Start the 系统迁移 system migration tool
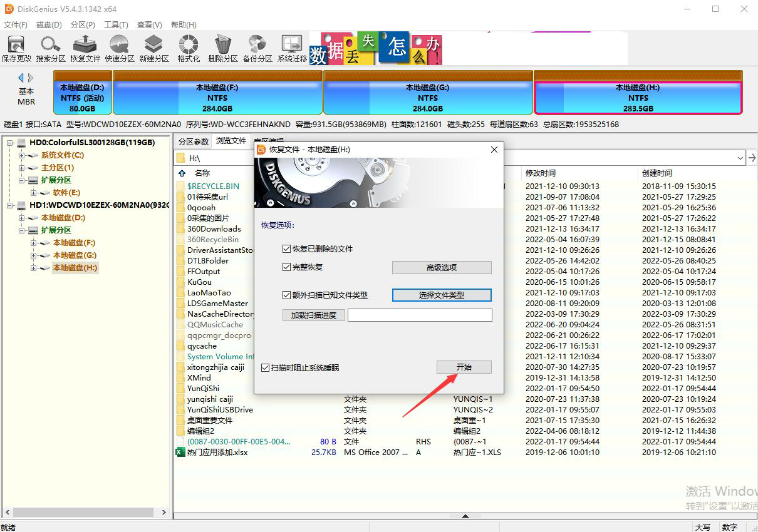This screenshot has height=532, width=758. [x=292, y=49]
